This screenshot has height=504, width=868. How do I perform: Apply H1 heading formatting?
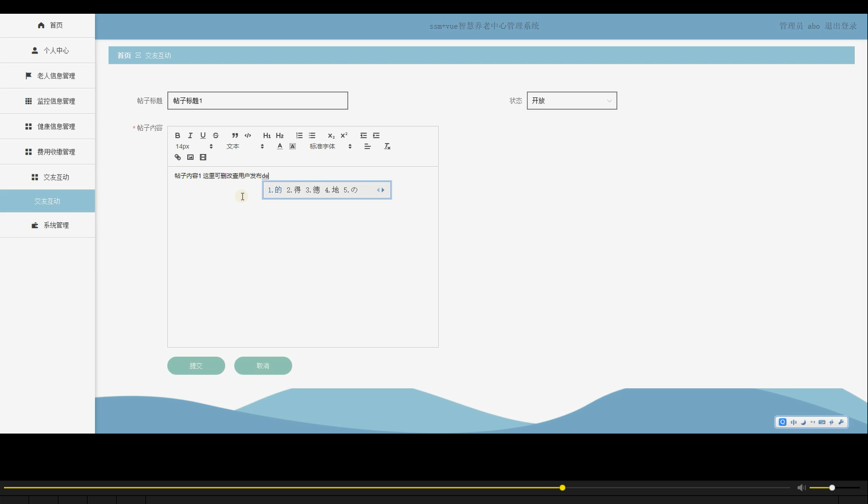click(266, 135)
